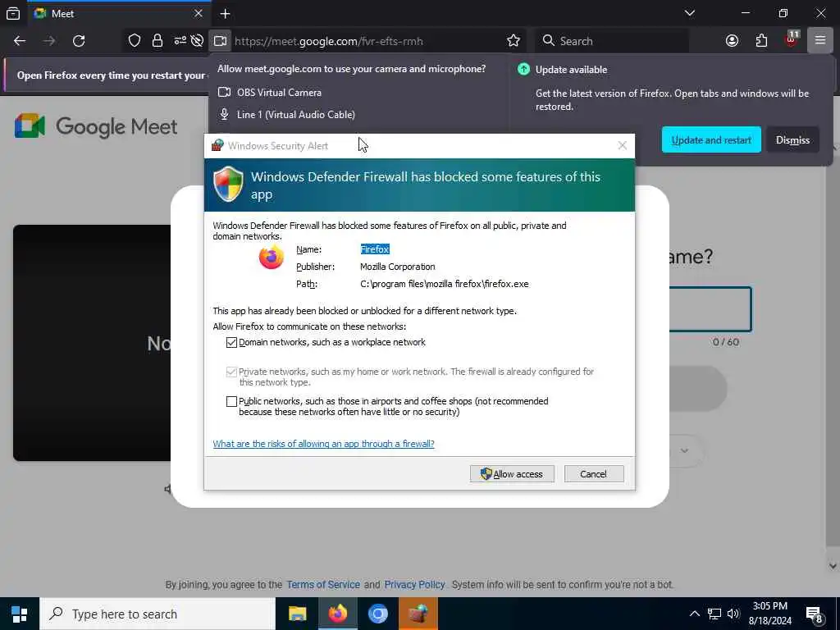
Task: Reload the Meet page
Action: tap(79, 41)
